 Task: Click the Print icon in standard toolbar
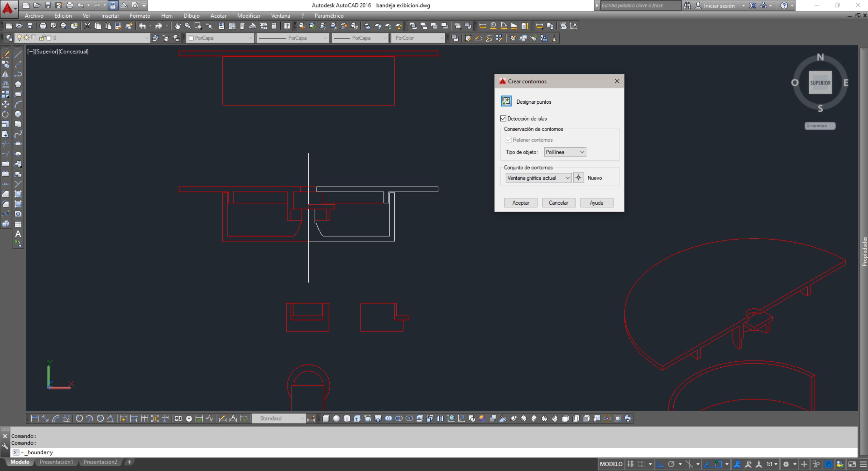(x=43, y=26)
